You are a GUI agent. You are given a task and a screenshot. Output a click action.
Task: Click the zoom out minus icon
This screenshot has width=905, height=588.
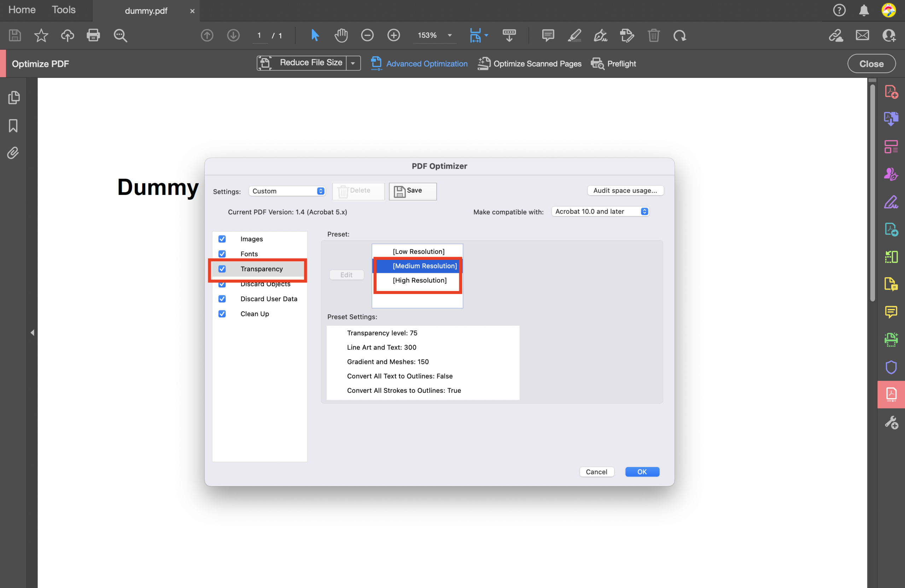[x=367, y=35]
